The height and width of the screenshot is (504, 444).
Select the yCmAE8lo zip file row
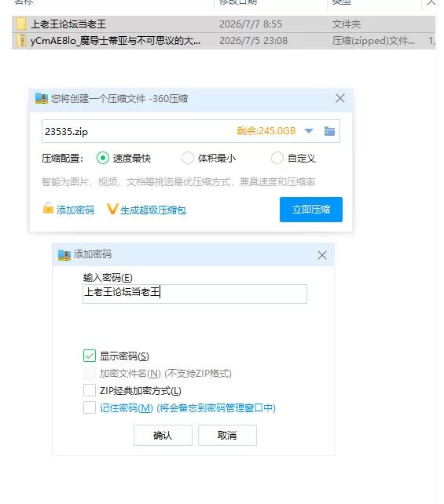pos(224,41)
